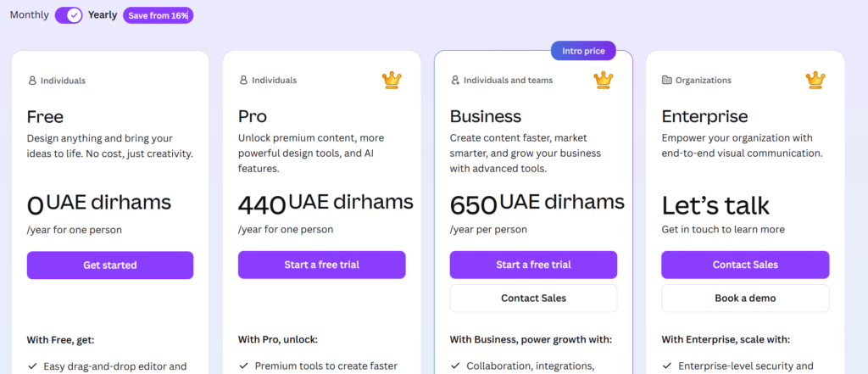Click the crown icon on Business plan
This screenshot has width=868, height=374.
tap(603, 80)
